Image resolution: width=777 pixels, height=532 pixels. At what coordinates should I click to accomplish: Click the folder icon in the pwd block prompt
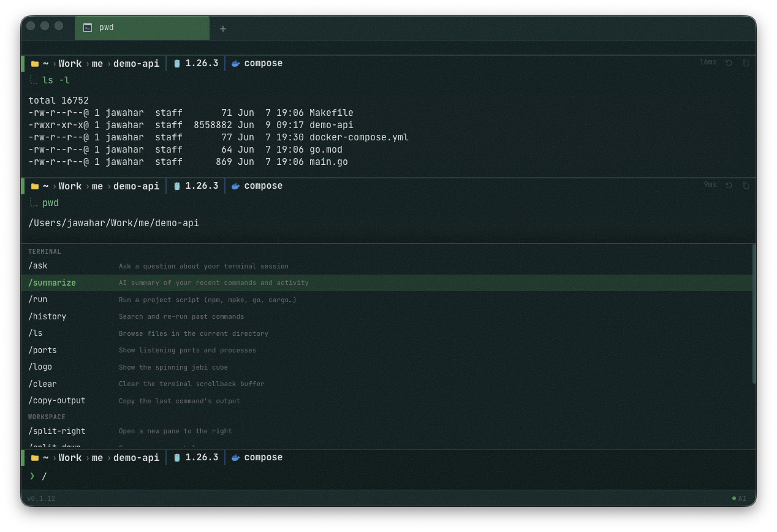tap(35, 186)
